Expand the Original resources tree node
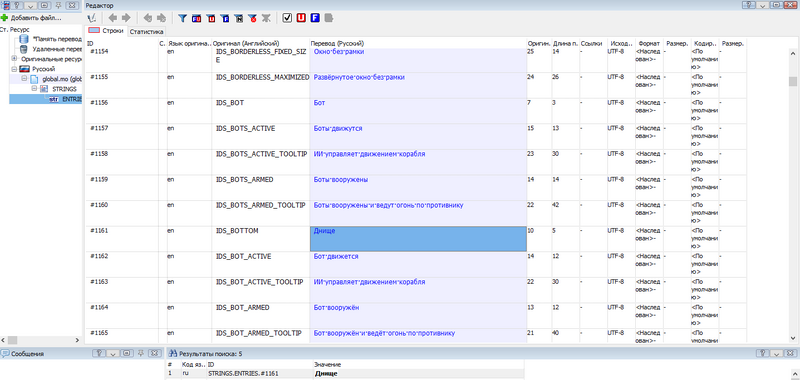The width and height of the screenshot is (800, 380). 14,59
